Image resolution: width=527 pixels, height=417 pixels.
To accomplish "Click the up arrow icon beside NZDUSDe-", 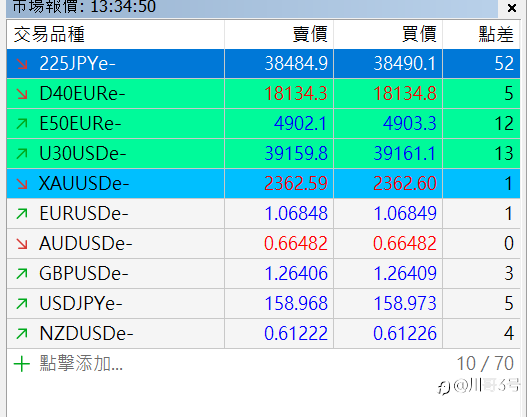I will coord(22,333).
